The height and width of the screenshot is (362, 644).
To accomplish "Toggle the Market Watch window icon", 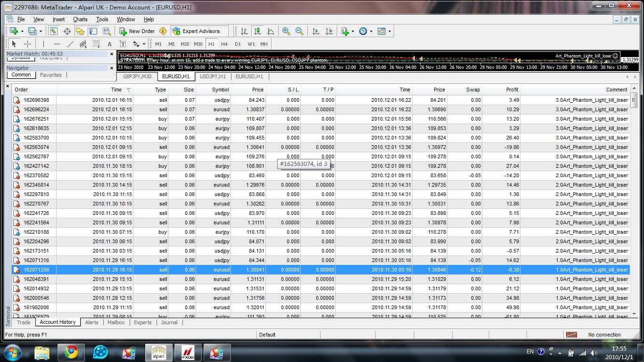I will click(x=54, y=31).
